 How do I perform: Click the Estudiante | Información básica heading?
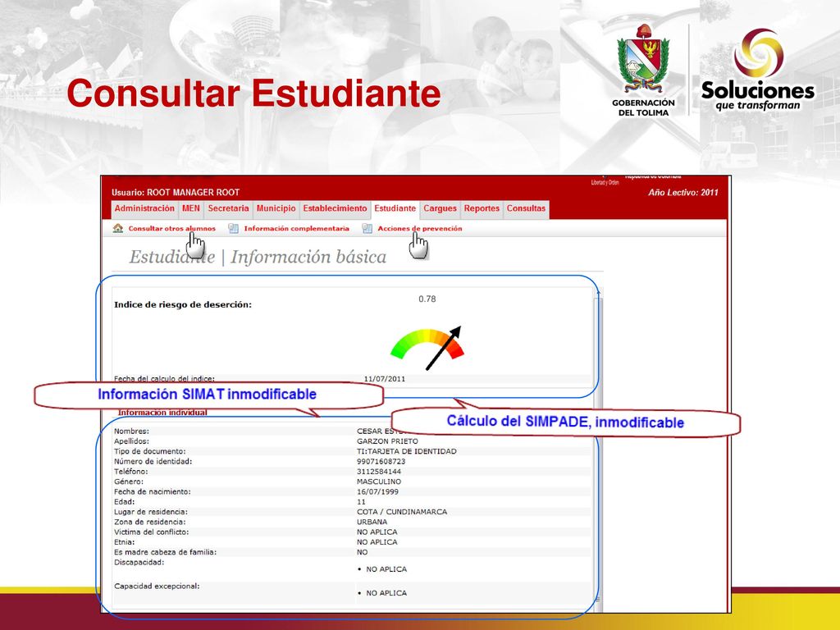(258, 257)
